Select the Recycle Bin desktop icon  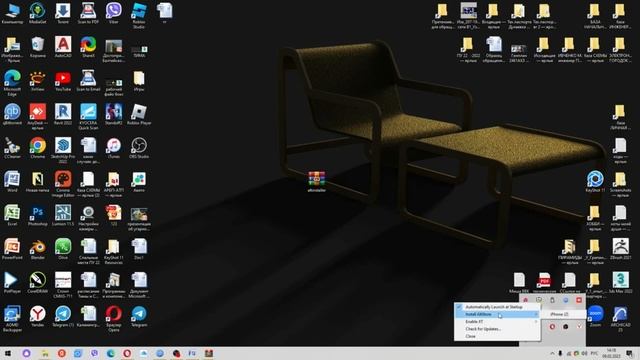(x=38, y=47)
